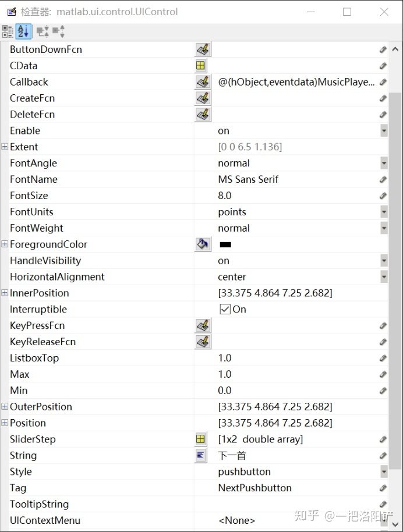Image resolution: width=403 pixels, height=532 pixels.
Task: Expand the Position property node
Action: click(x=5, y=423)
